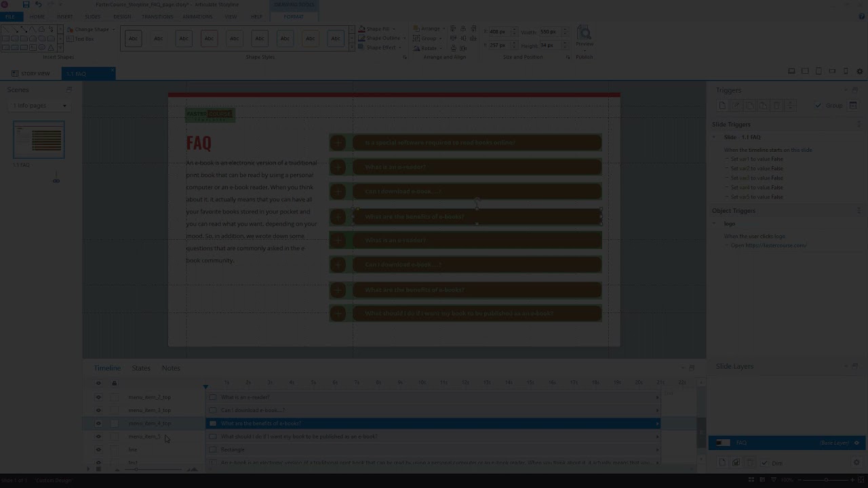The height and width of the screenshot is (488, 868).
Task: Open the 1 Info pages scene dropdown
Action: pyautogui.click(x=39, y=105)
